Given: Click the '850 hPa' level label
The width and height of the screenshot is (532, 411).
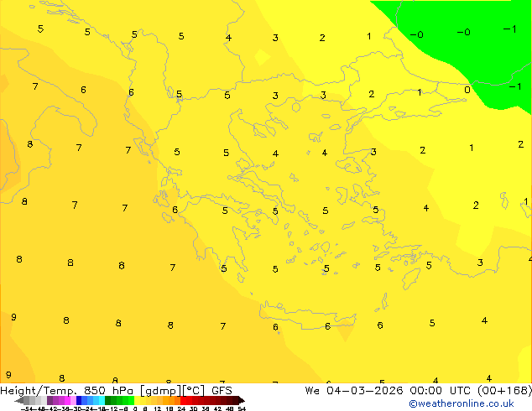Looking at the screenshot, I should [108, 391].
